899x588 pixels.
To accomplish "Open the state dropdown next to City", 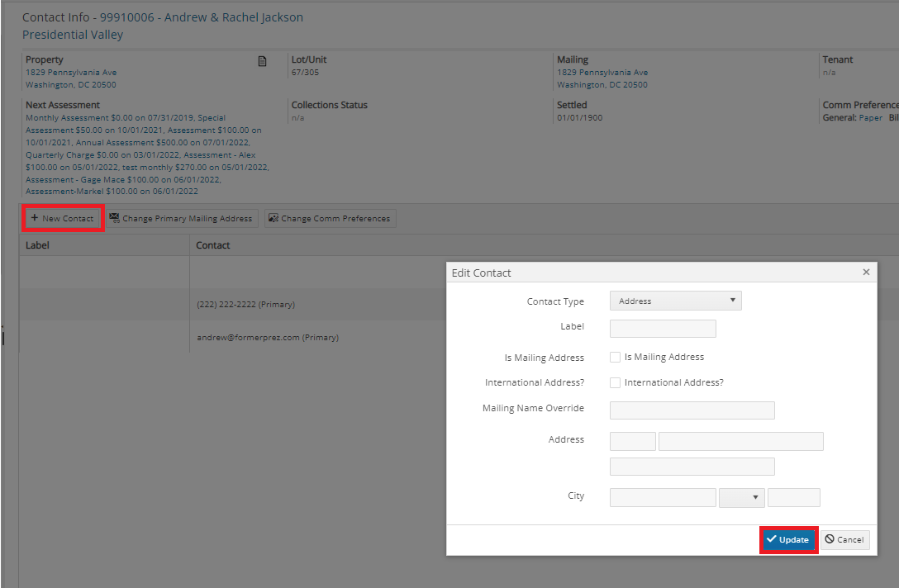I will tap(742, 497).
